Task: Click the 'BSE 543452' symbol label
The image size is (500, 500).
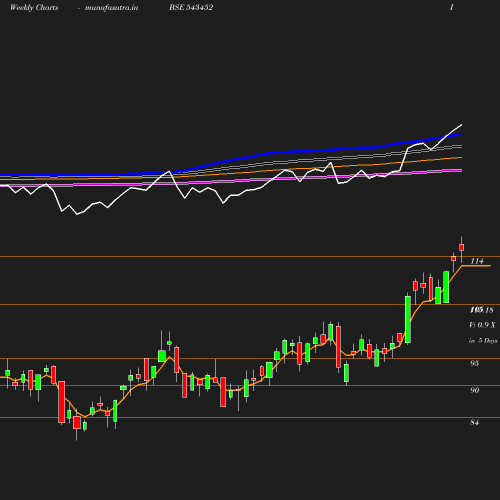Action: click(x=191, y=7)
